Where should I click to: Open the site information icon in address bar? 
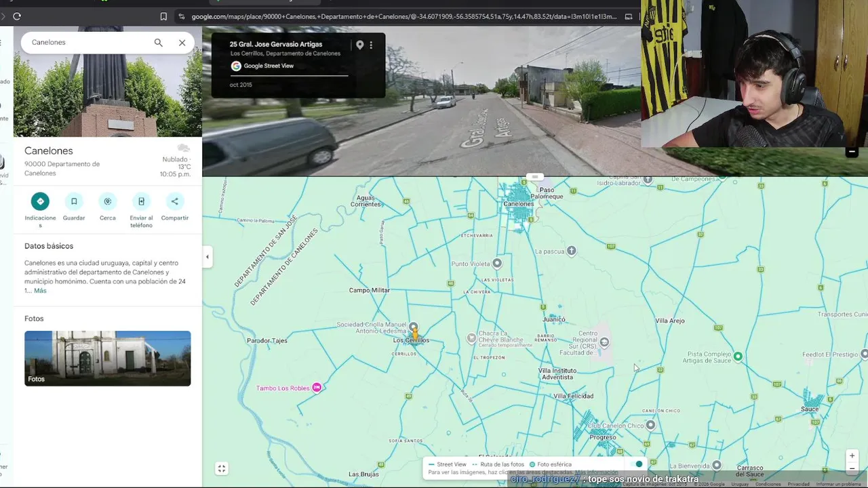pos(182,16)
